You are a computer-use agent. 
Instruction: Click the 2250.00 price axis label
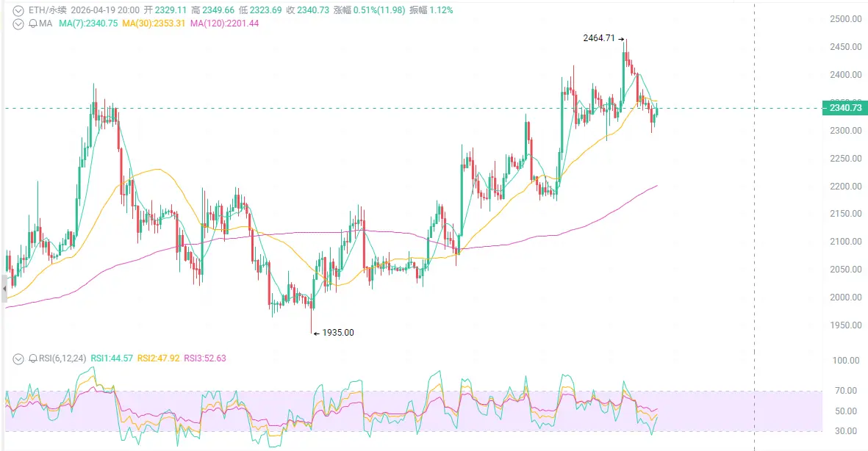click(x=846, y=158)
